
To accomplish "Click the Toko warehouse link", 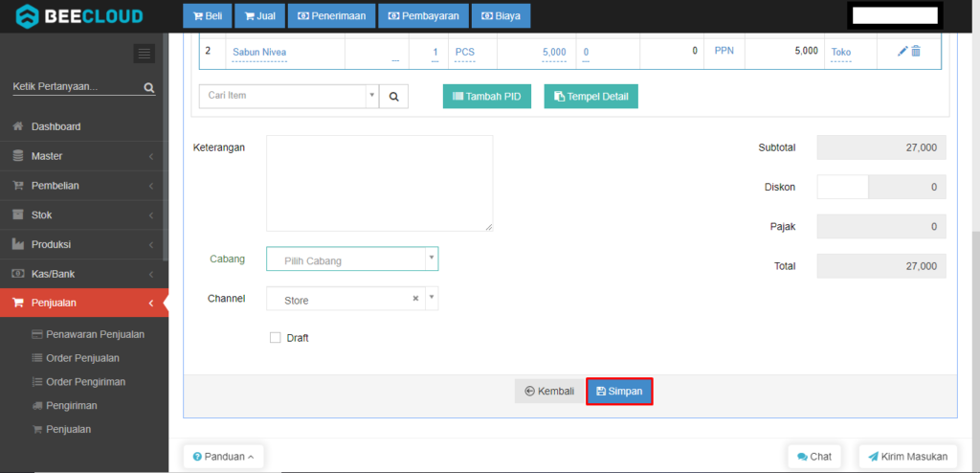I will click(x=841, y=52).
